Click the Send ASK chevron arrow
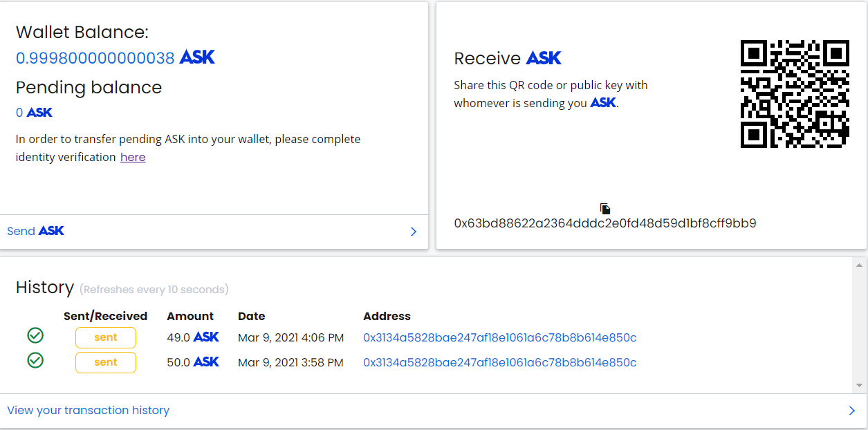Screen dimensions: 868x430 (414, 232)
